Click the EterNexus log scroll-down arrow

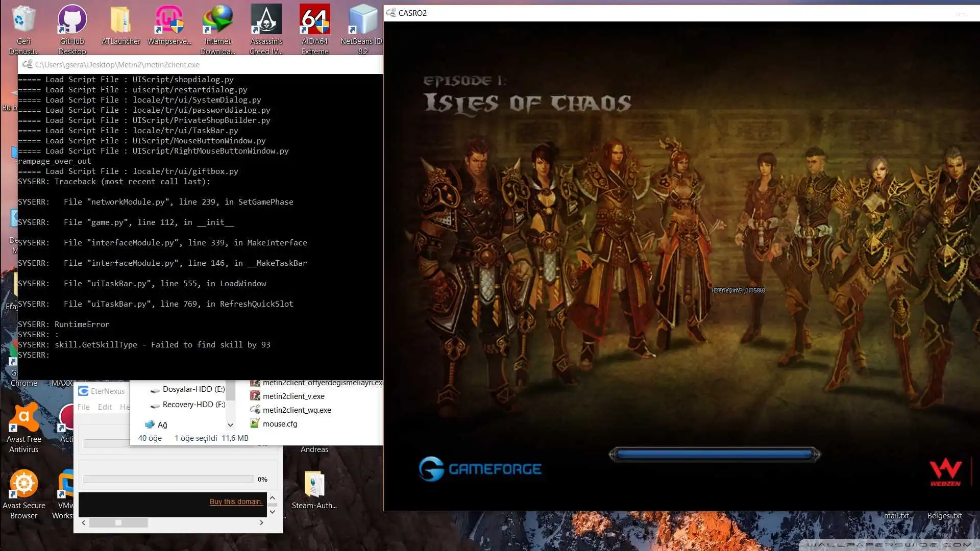coord(272,512)
